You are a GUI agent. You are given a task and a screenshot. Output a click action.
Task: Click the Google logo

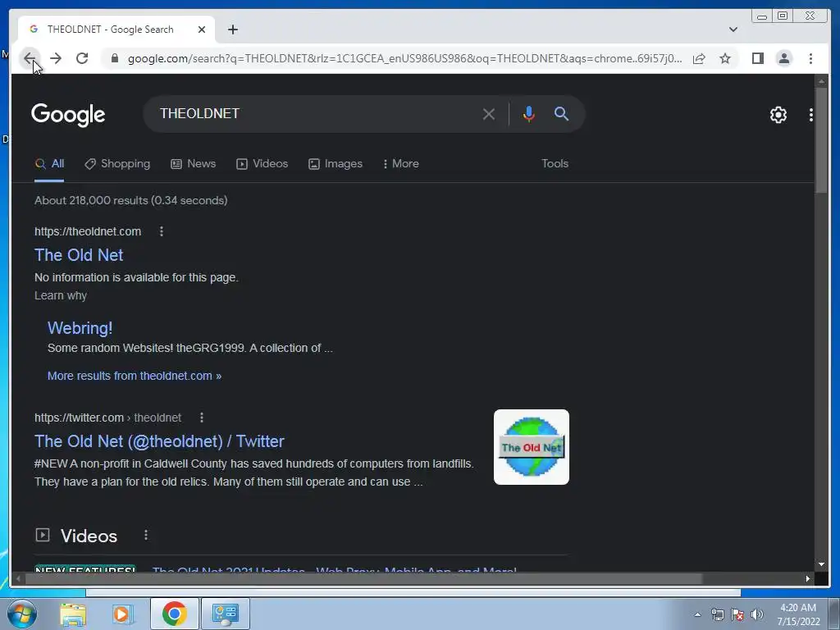[68, 114]
